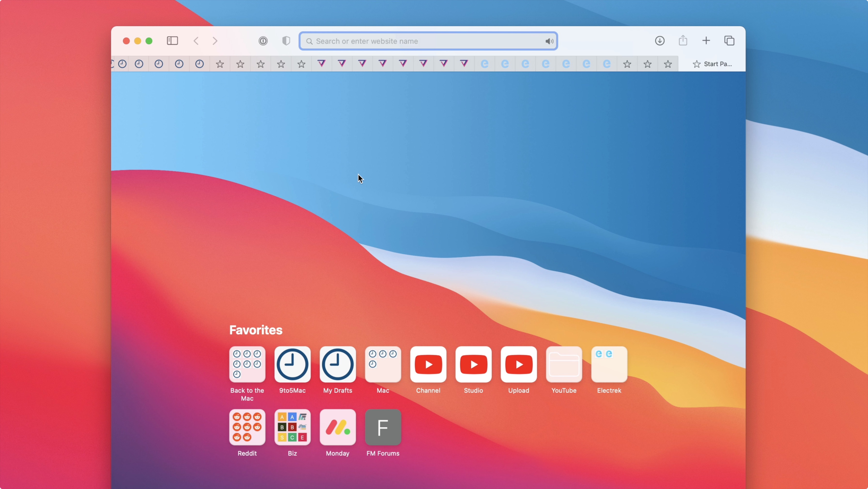868x489 pixels.
Task: Open the Channel favorite
Action: 428,364
